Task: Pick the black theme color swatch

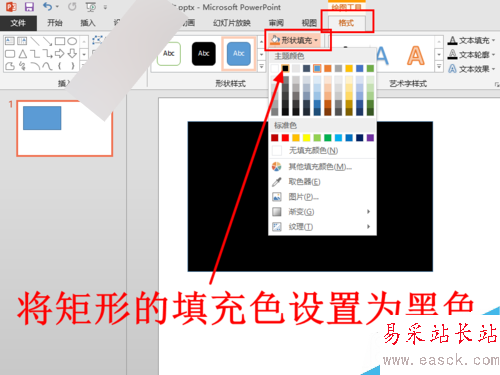Action: point(285,68)
